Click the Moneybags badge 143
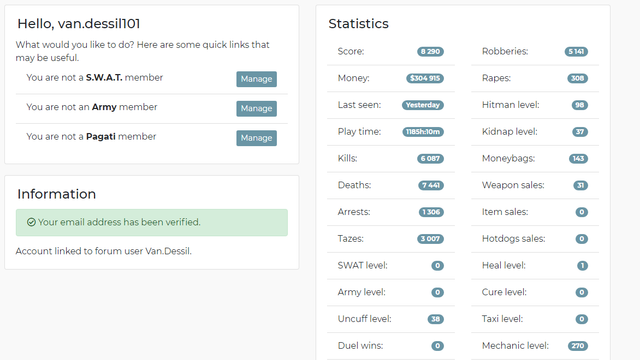Image resolution: width=640 pixels, height=360 pixels. click(578, 158)
